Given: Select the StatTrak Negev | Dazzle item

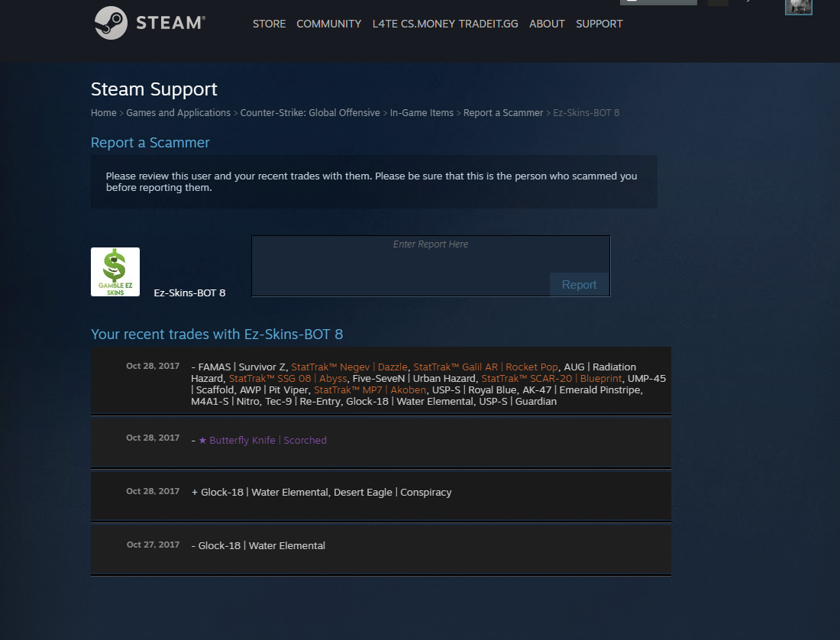Looking at the screenshot, I should tap(349, 367).
